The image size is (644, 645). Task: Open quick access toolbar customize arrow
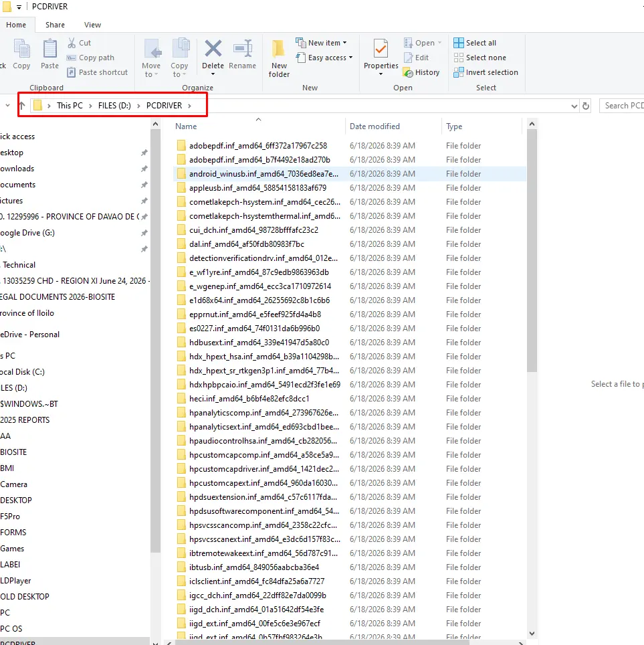coord(19,7)
